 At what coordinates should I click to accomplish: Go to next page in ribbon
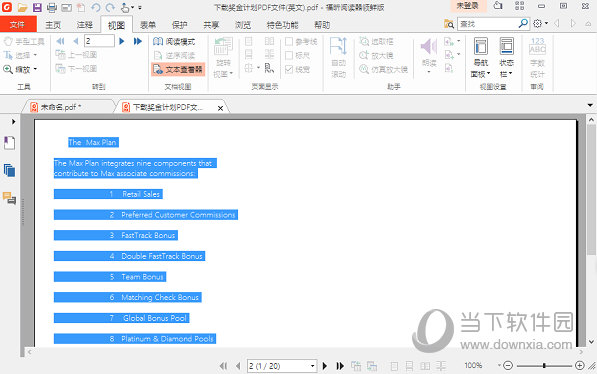click(x=122, y=41)
